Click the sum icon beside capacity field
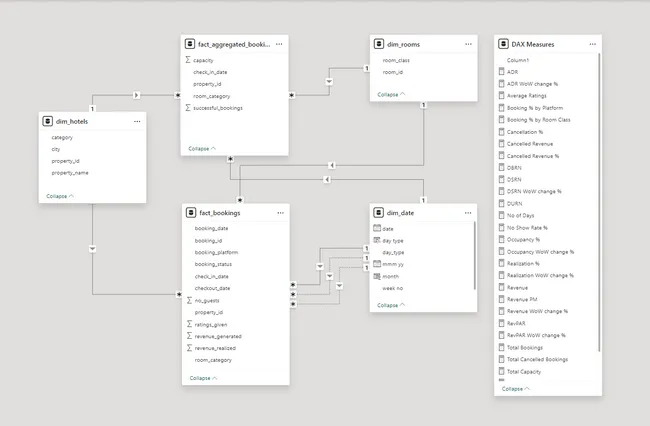This screenshot has height=426, width=650. [188, 60]
